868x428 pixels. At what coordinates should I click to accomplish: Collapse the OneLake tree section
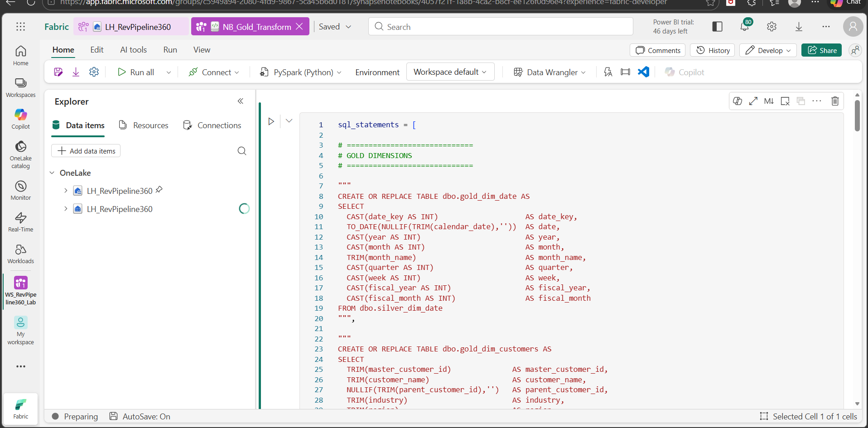[x=52, y=173]
